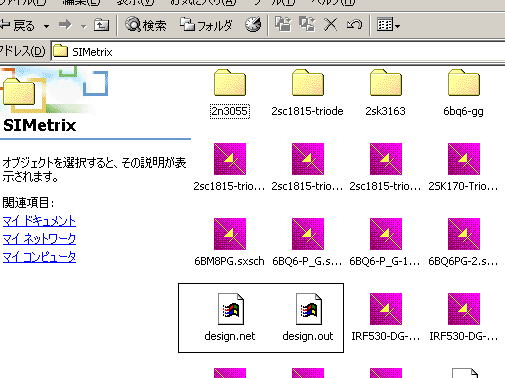Open the My Computer (マイ コンピュータ) link

click(x=39, y=257)
